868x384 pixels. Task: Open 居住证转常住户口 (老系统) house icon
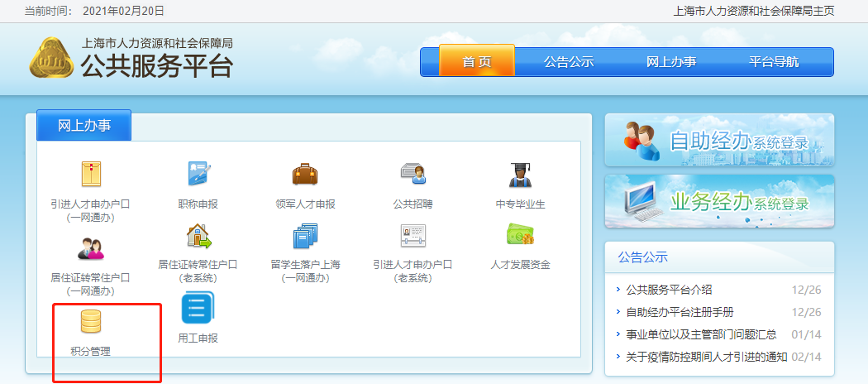198,237
